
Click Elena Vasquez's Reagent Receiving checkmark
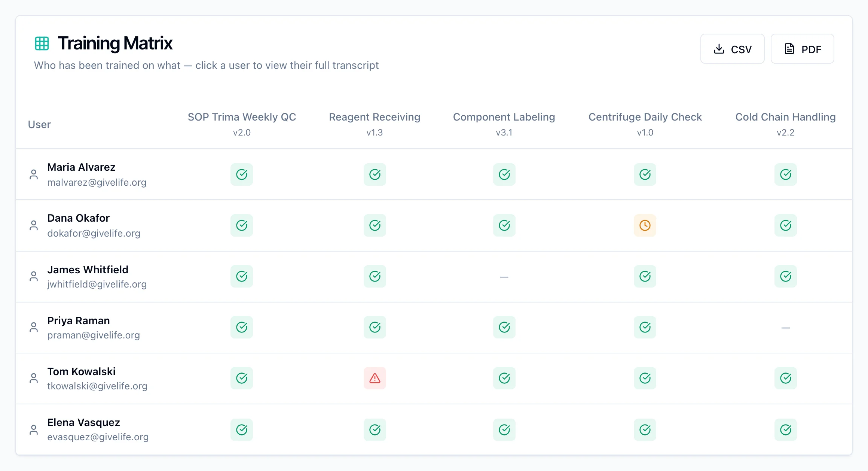(x=375, y=430)
